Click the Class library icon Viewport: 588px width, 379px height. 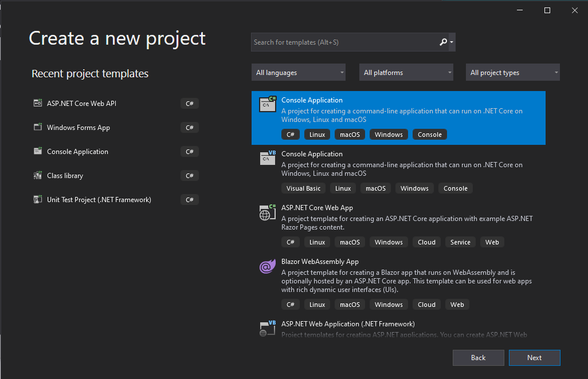(38, 175)
